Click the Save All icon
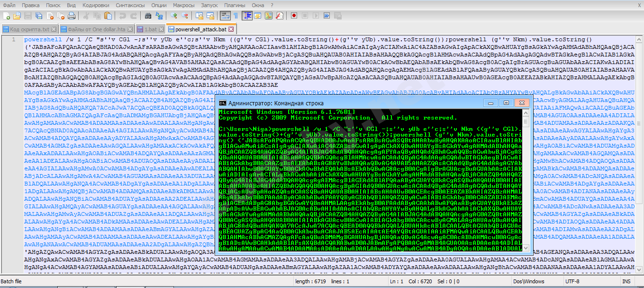The height and width of the screenshot is (288, 644). click(38, 16)
